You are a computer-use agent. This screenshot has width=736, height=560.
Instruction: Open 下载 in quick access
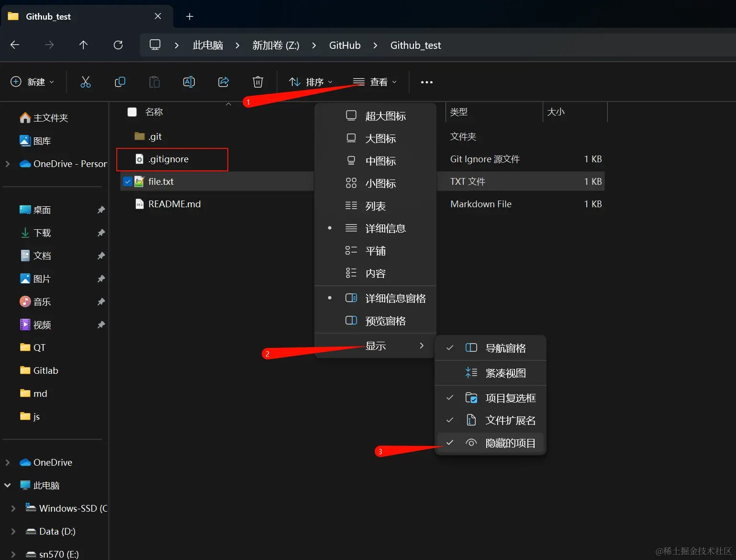coord(35,233)
